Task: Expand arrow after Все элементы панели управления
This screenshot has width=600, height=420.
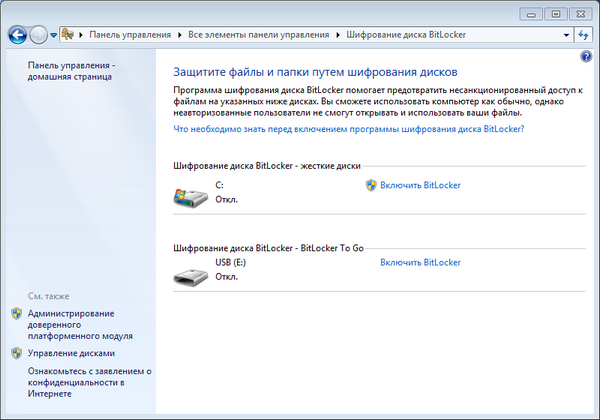Action: point(338,35)
